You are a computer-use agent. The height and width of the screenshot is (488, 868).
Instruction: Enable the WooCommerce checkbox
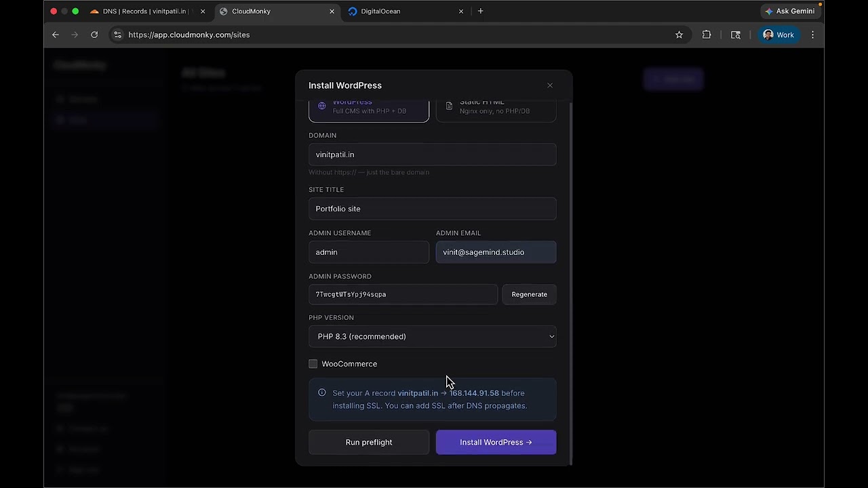tap(313, 364)
